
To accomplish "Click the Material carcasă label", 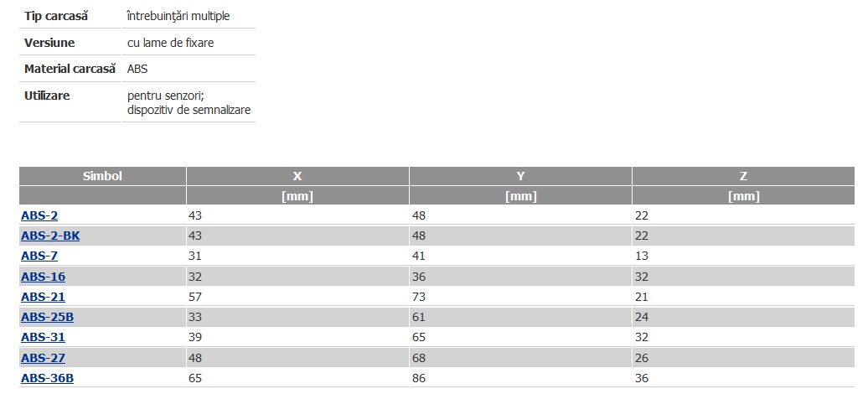I will [70, 69].
